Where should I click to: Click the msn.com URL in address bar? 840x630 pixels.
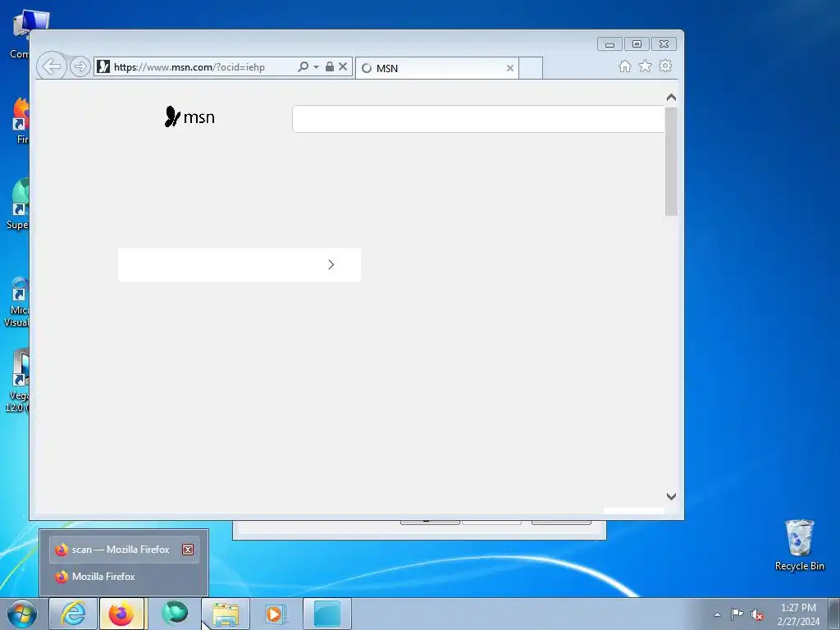click(189, 67)
